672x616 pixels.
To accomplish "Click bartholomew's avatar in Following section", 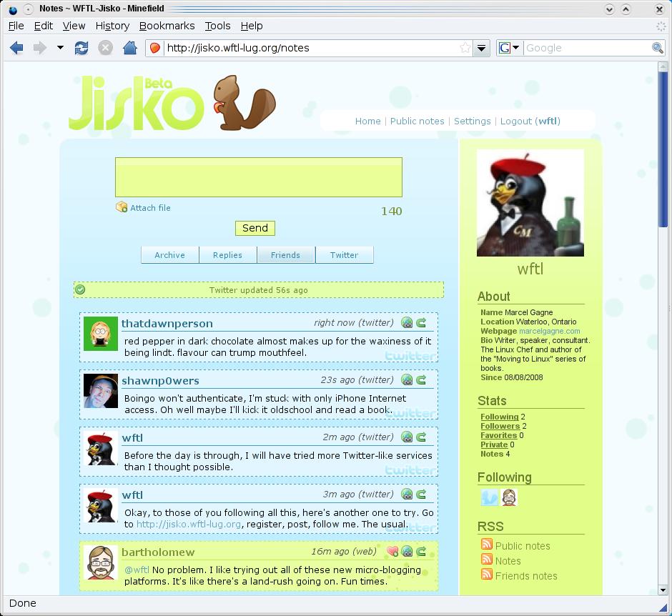I will 509,497.
